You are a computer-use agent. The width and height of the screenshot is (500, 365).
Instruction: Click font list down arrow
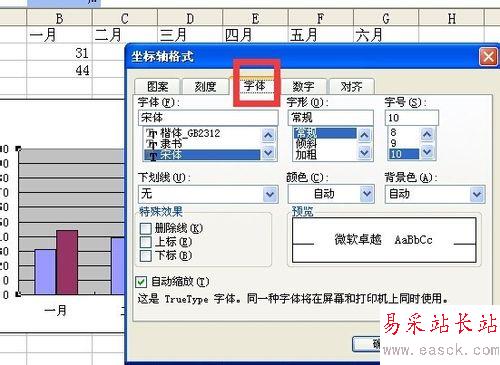tap(268, 153)
